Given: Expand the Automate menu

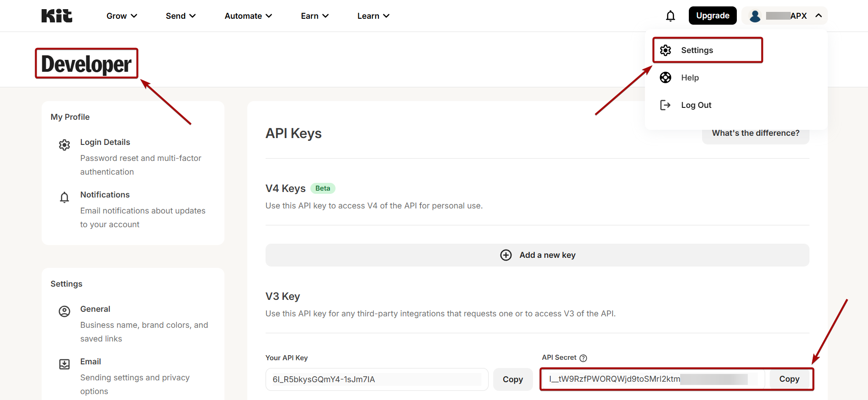Looking at the screenshot, I should (x=248, y=16).
